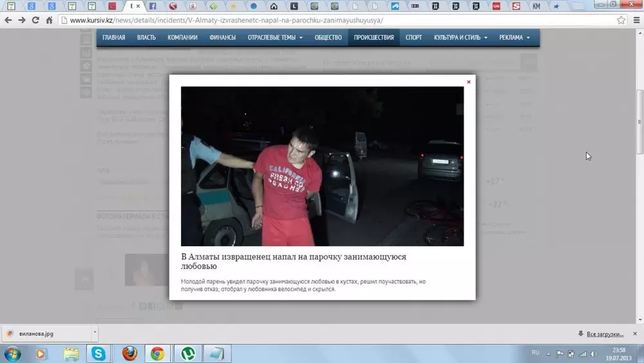Open the Реклама dropdown menu
Screen dimensions: 644x363
pyautogui.click(x=515, y=37)
